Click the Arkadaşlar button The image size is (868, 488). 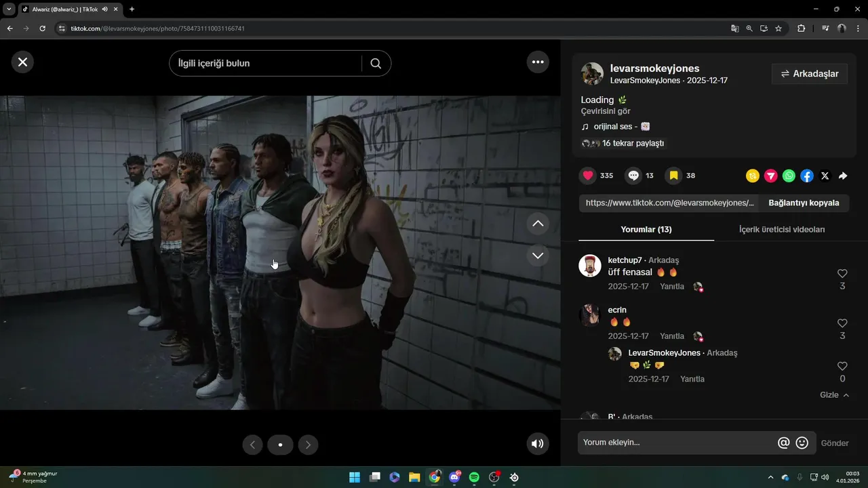810,74
